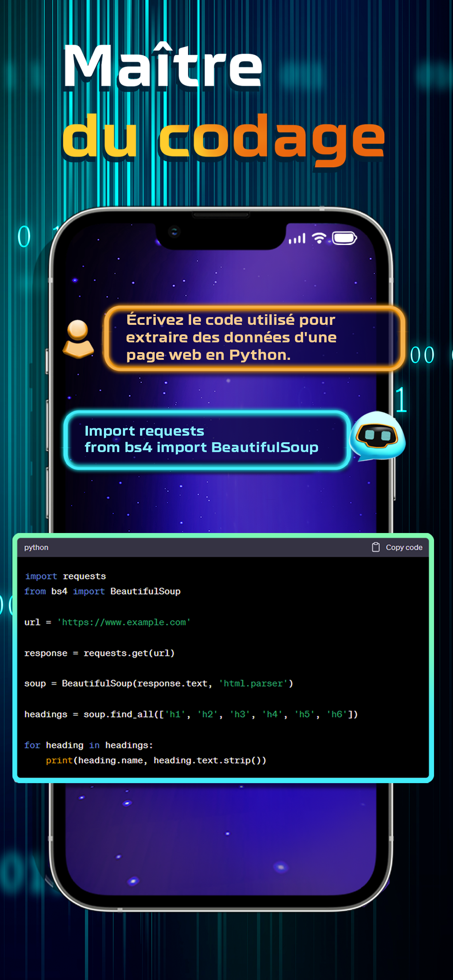Click the 'headings = soup.find_all' line
The width and height of the screenshot is (453, 980).
(x=191, y=714)
